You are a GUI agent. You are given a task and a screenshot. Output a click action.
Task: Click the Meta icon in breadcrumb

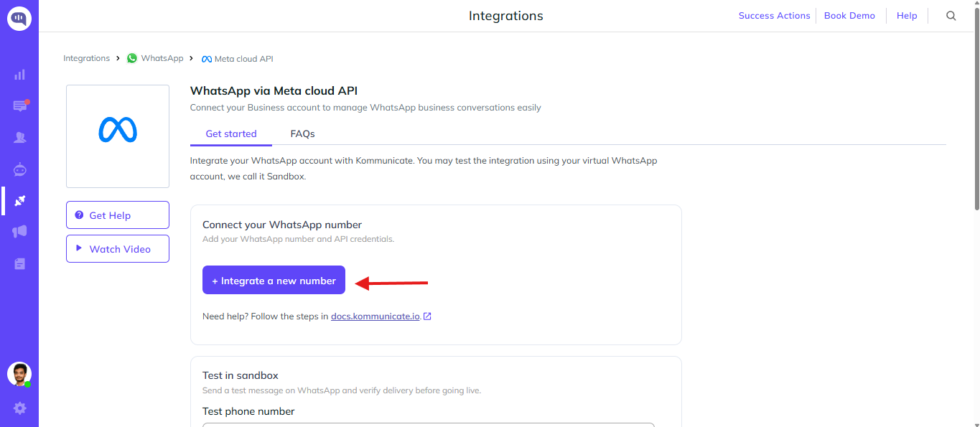207,59
